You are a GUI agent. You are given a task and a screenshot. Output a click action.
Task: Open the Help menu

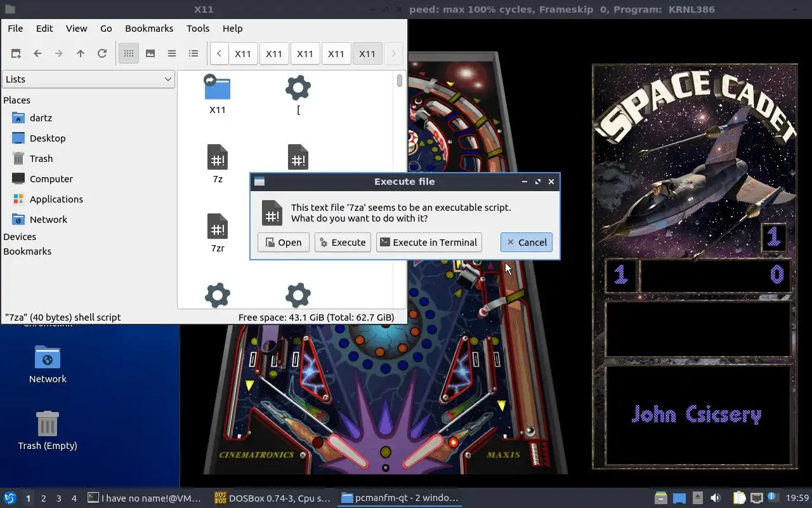[233, 28]
